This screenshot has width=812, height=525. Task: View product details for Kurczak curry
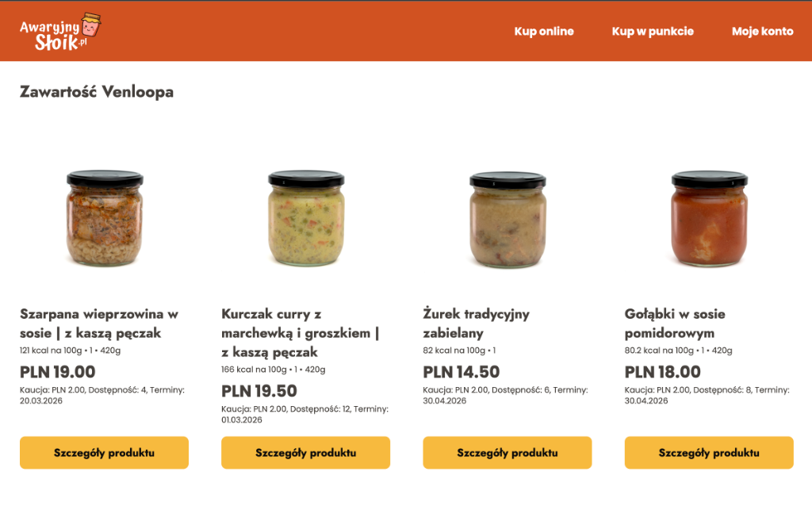305,453
